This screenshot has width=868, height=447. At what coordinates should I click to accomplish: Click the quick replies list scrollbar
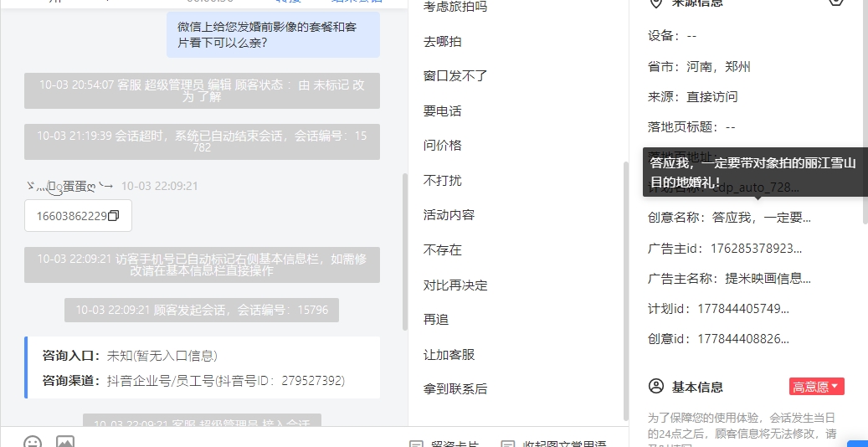626,290
